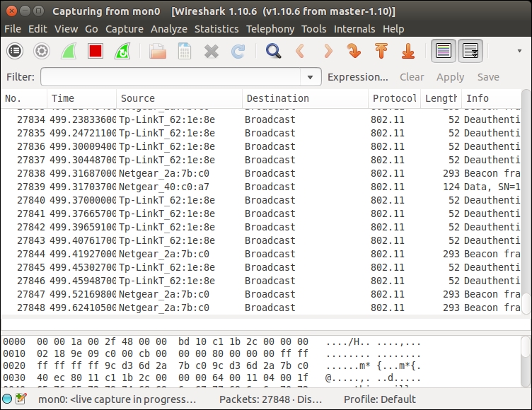532x410 pixels.
Task: Click the hex pane vertical scrollbar
Action: click(526, 361)
